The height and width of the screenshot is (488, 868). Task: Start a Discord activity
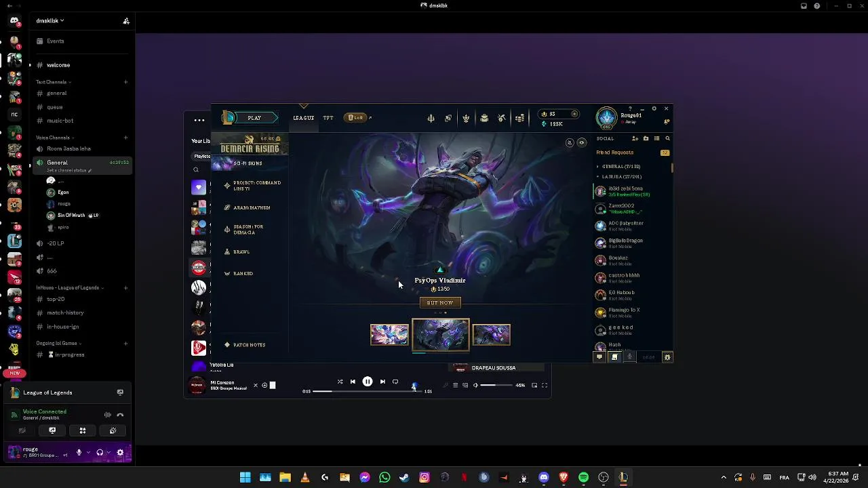tap(83, 430)
